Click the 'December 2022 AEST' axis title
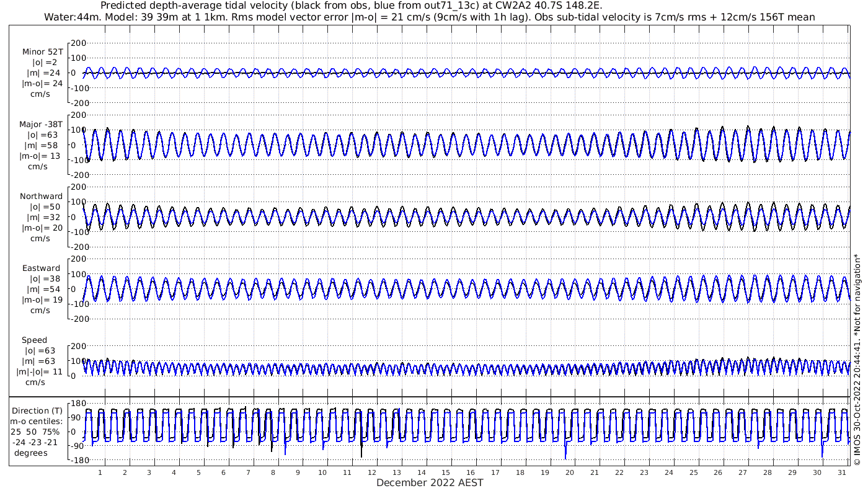This screenshot has height=496, width=868. [x=430, y=482]
